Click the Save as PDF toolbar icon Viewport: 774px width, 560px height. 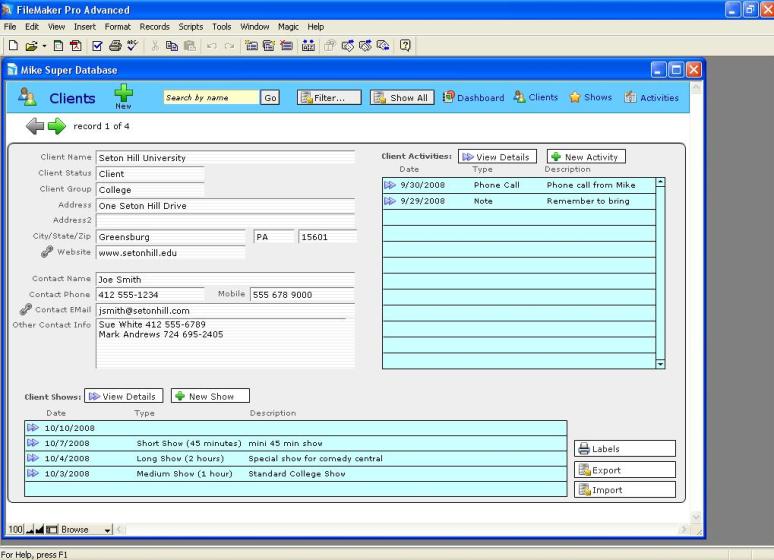coord(76,46)
